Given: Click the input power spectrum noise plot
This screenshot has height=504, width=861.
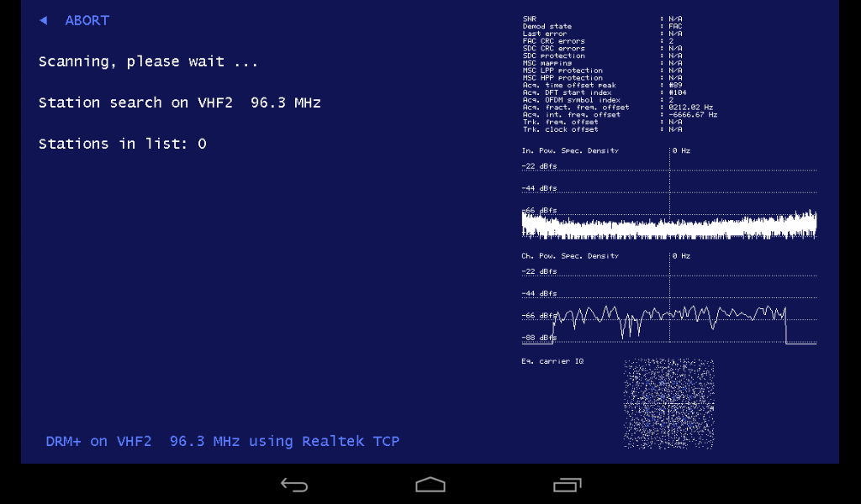Looking at the screenshot, I should click(x=669, y=225).
